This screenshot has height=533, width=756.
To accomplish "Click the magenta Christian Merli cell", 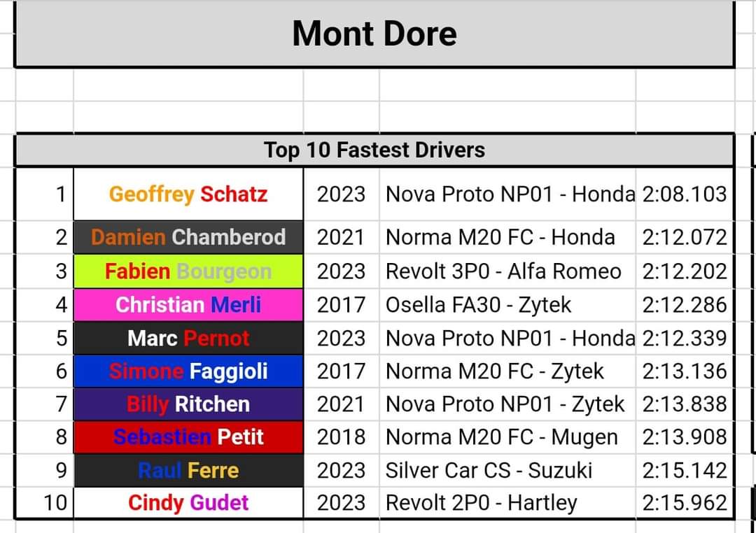I will [188, 304].
